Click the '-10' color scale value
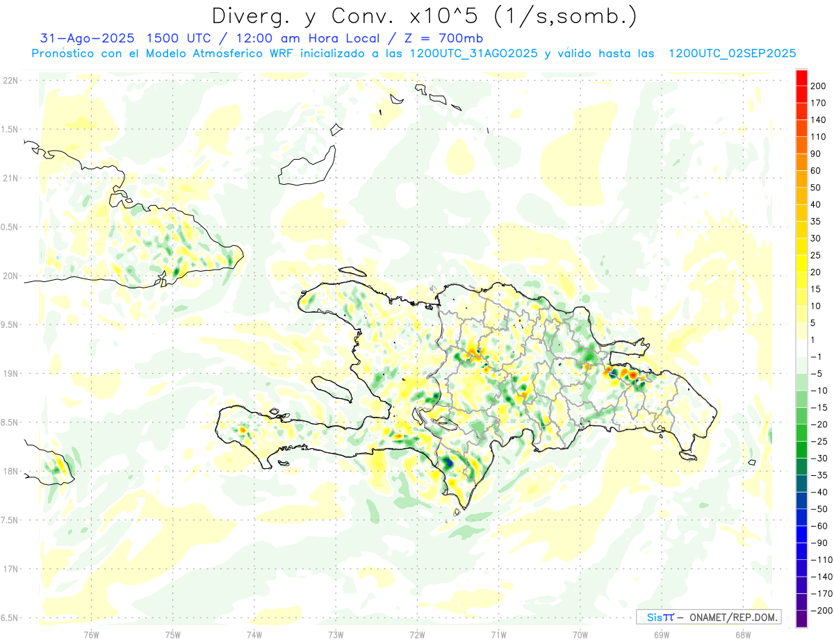834x644 pixels. 819,390
